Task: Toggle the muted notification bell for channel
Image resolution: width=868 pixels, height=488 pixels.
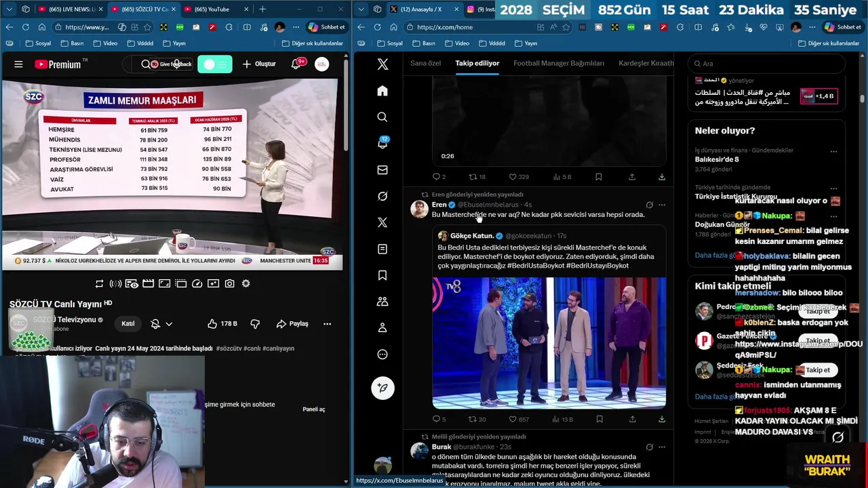Action: point(155,324)
